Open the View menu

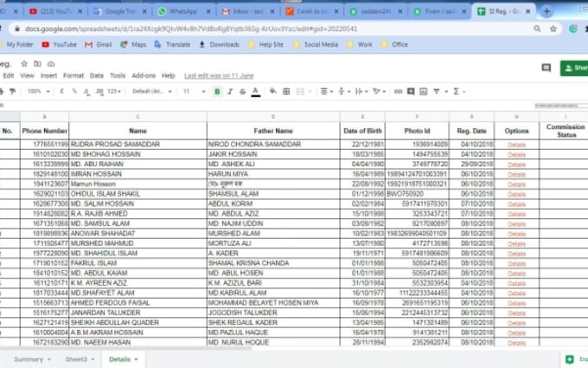(x=27, y=75)
